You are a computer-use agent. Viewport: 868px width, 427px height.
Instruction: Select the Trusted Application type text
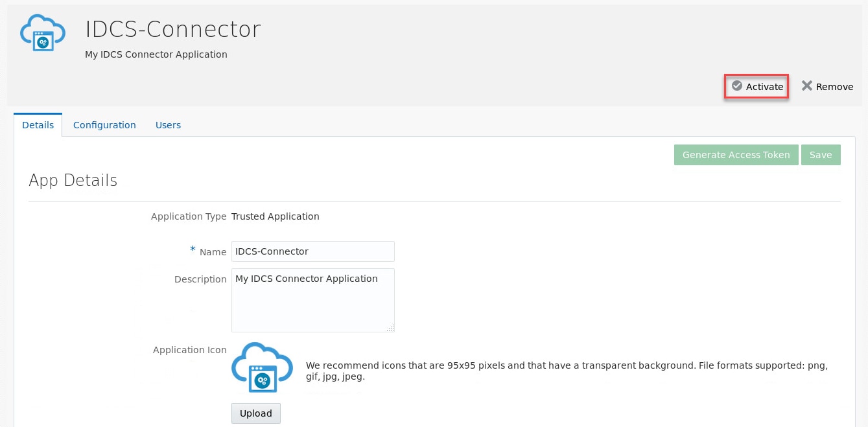coord(275,216)
